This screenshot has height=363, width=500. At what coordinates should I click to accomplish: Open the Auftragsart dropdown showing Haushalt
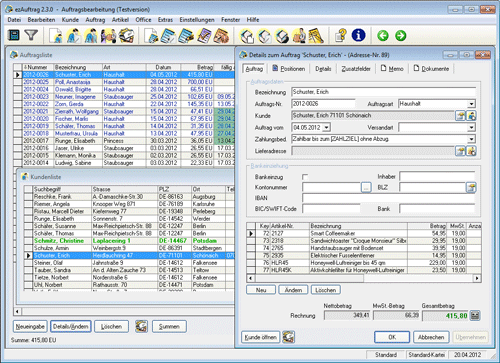point(471,104)
